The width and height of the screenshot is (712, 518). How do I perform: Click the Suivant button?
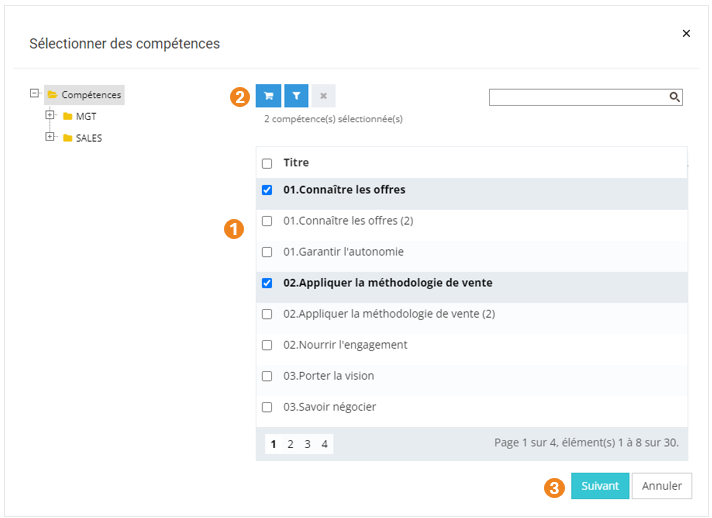(600, 486)
